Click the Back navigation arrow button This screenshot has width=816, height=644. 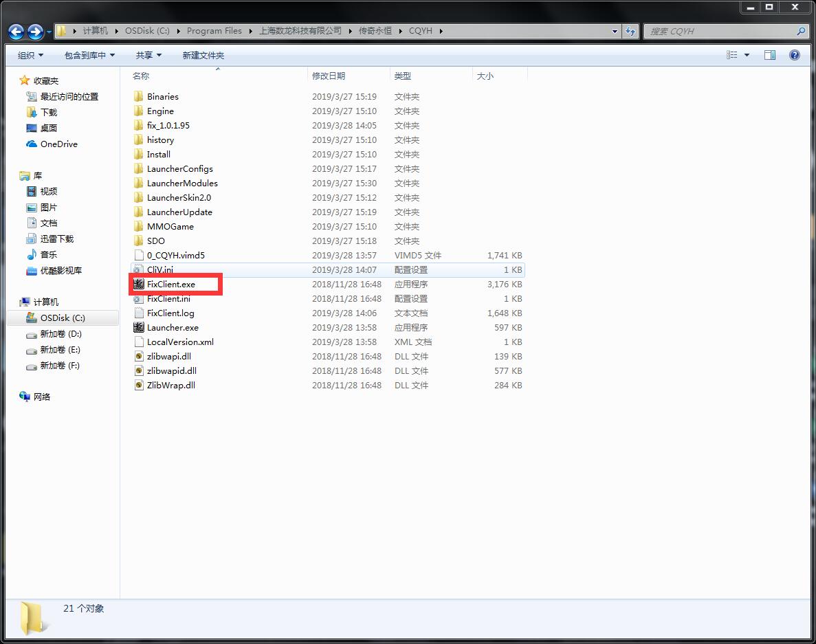[16, 32]
